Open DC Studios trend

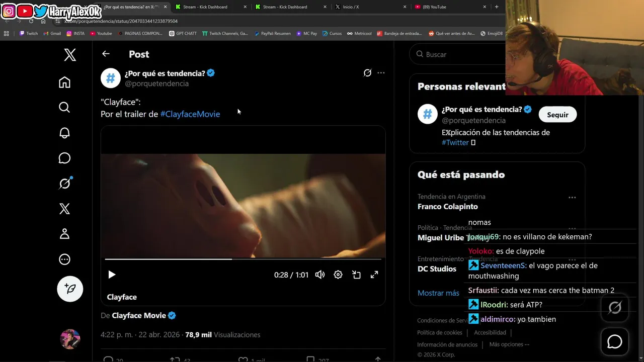437,269
